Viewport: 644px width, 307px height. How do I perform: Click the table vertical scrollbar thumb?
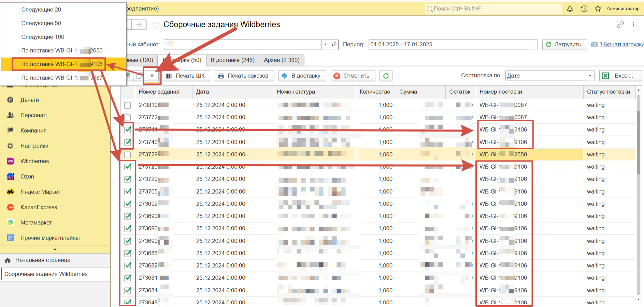[639, 142]
